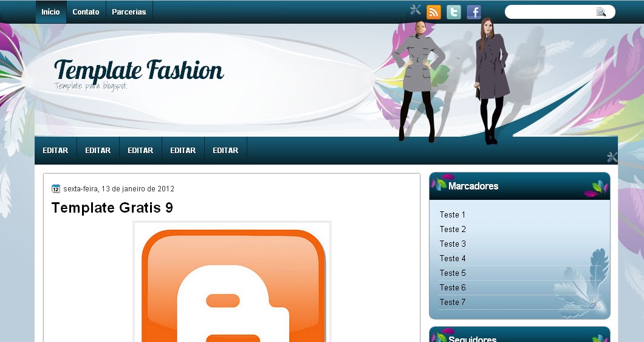Select the first EDITAR navigation item

(x=55, y=150)
